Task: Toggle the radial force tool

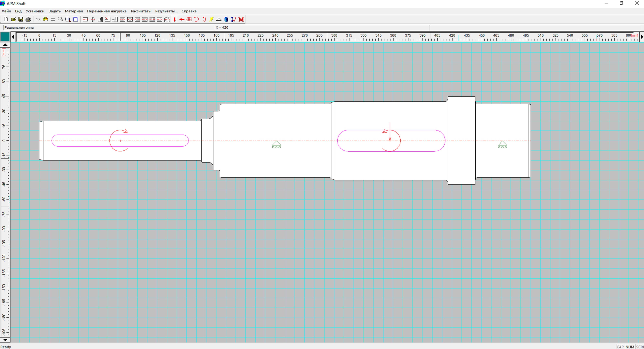Action: pyautogui.click(x=175, y=19)
